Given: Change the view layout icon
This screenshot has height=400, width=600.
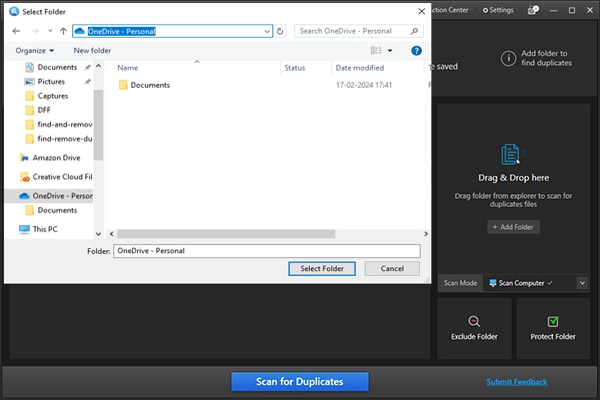Looking at the screenshot, I should point(376,51).
